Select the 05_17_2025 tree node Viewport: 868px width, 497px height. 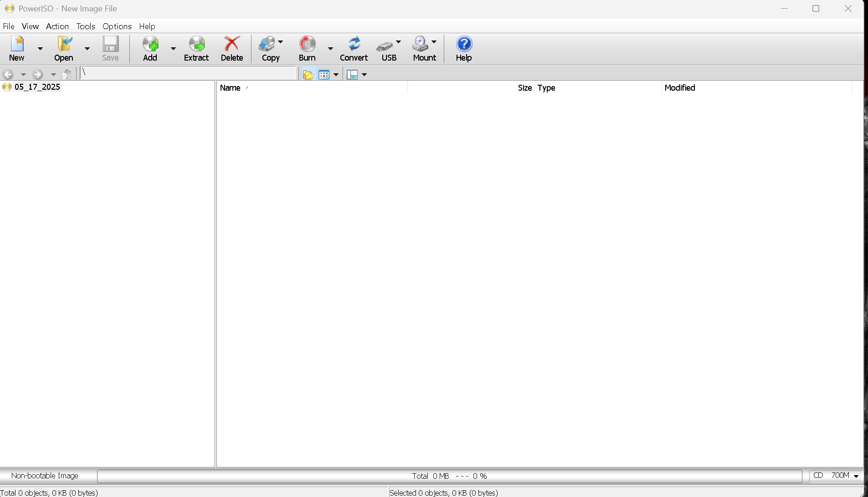(37, 87)
